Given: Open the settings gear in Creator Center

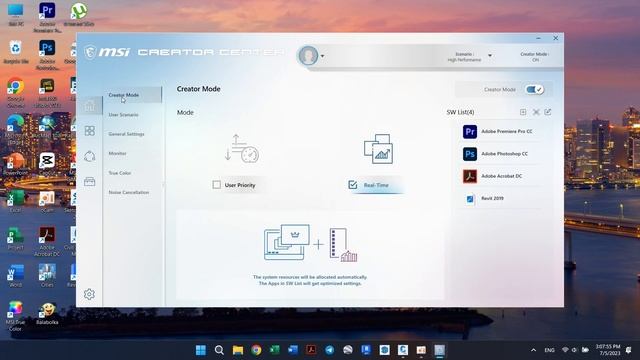Looking at the screenshot, I should pos(89,294).
